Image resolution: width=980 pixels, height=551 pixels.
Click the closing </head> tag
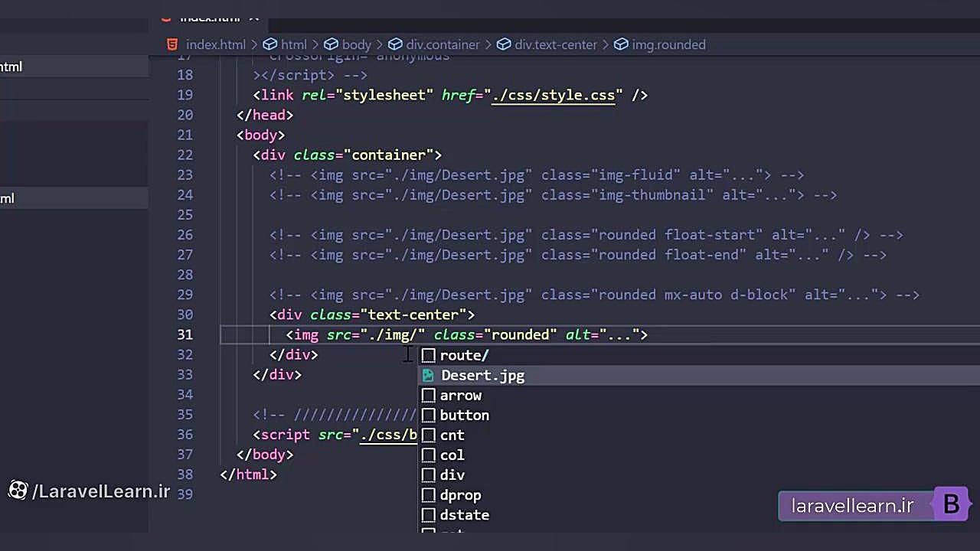click(x=265, y=116)
